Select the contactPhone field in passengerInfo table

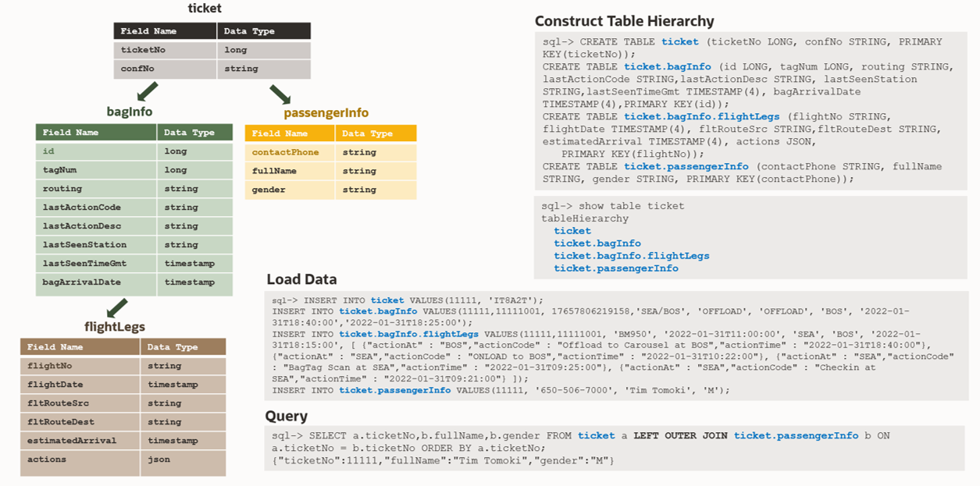coord(286,152)
